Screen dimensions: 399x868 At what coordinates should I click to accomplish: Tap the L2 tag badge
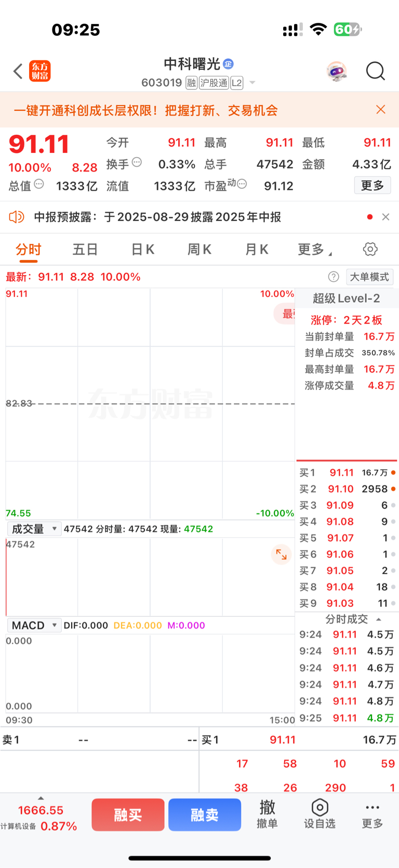tap(236, 83)
